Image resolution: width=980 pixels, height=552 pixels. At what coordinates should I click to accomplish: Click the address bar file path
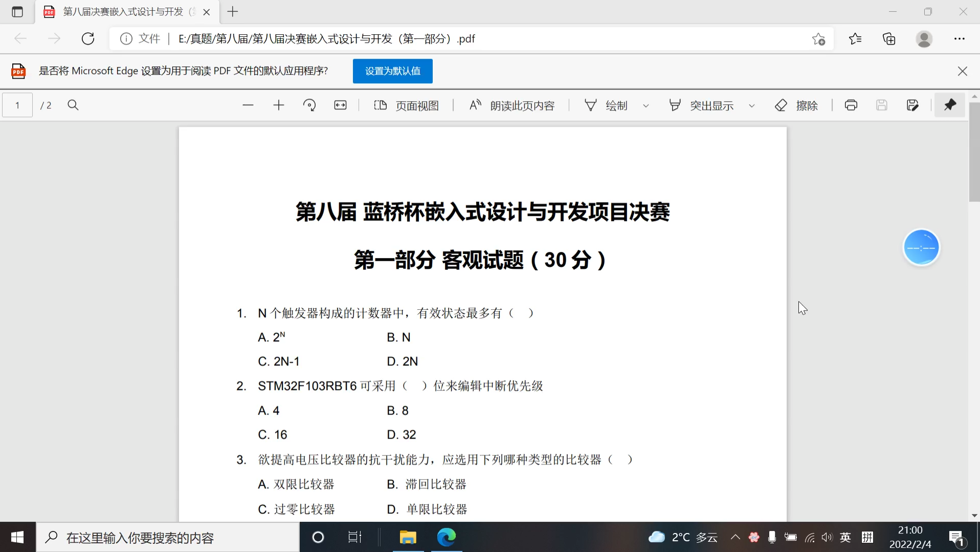(326, 38)
